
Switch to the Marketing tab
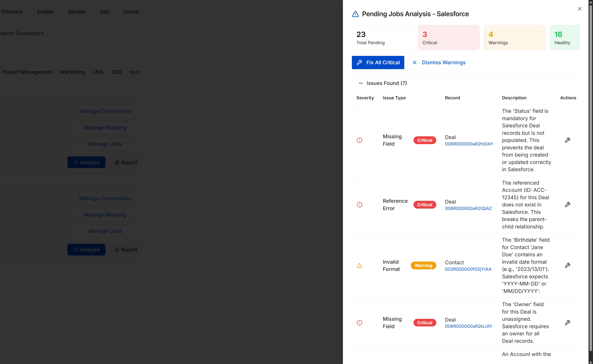pyautogui.click(x=73, y=72)
